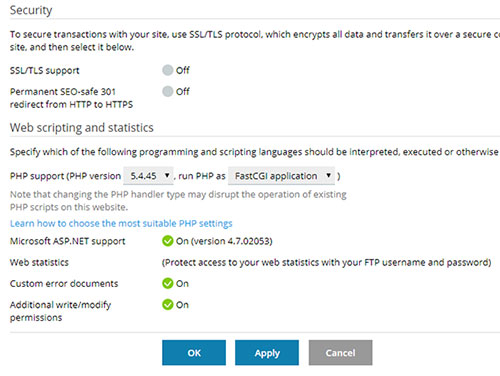500x376 pixels.
Task: Click the Additional write/modify permissions On label
Action: point(182,305)
